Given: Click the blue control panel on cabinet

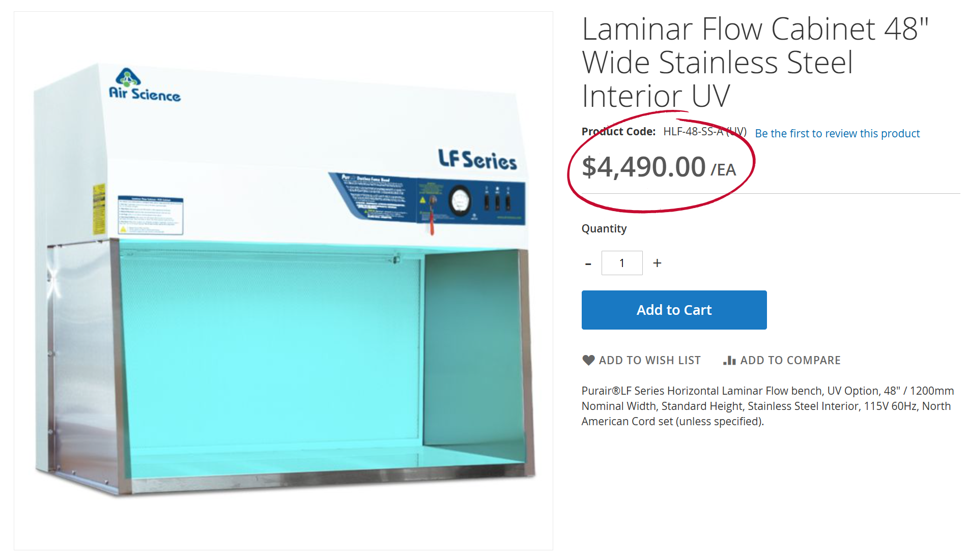Looking at the screenshot, I should pos(426,199).
